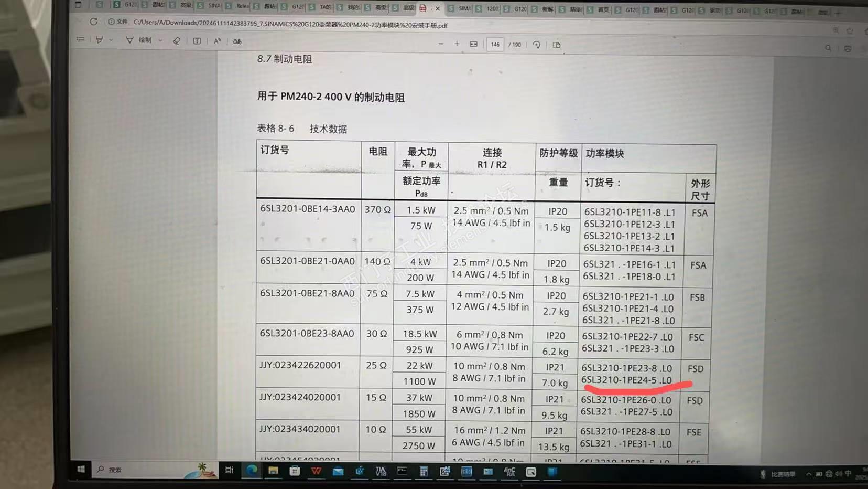868x489 pixels.
Task: Click the 18.5 kW max power cell
Action: pos(420,334)
